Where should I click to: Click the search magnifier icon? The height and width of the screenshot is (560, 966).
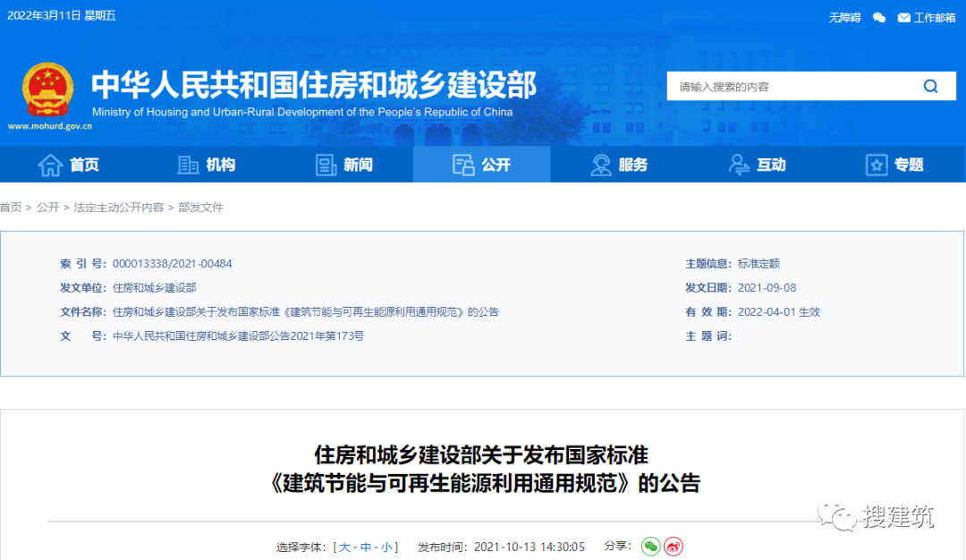[x=930, y=86]
